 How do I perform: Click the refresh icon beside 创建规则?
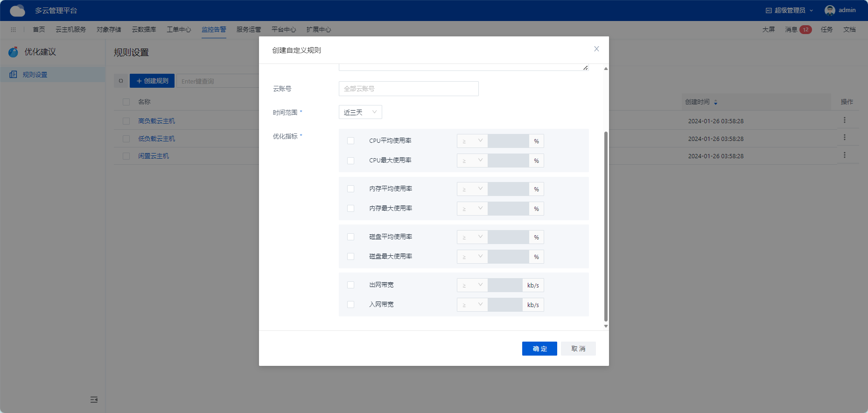tap(121, 81)
